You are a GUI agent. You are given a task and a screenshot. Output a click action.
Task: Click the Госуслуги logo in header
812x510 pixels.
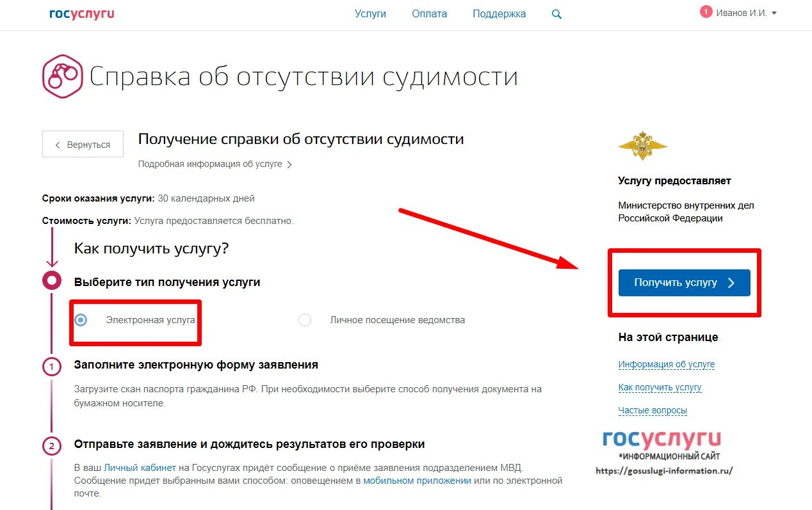click(82, 13)
